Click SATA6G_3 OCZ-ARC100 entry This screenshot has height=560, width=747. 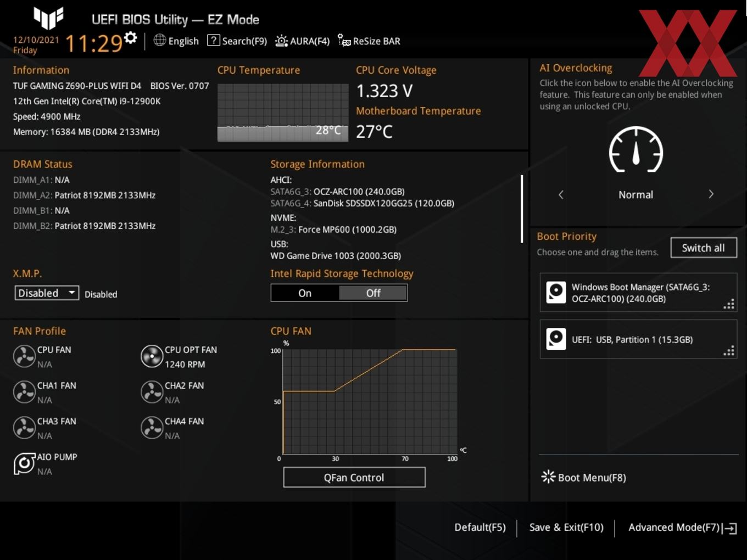click(338, 192)
